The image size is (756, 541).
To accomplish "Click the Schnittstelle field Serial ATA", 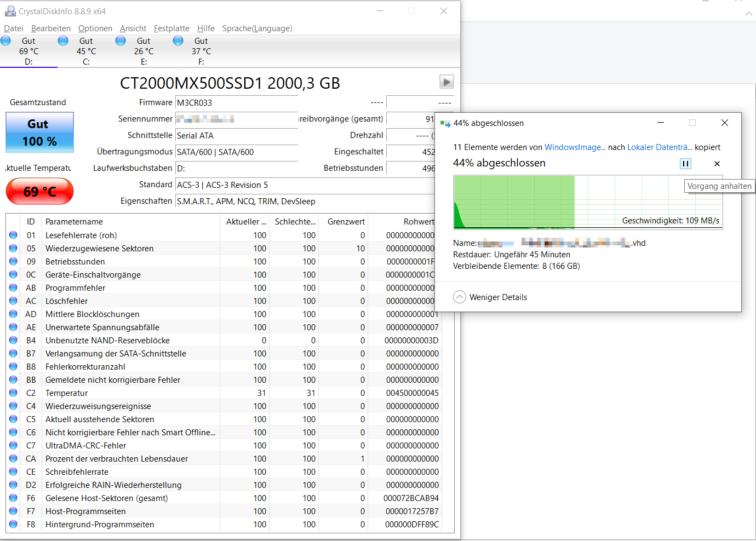I will click(x=237, y=135).
